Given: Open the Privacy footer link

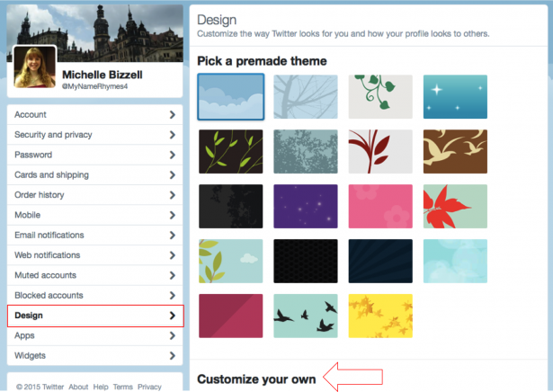Looking at the screenshot, I should point(150,387).
